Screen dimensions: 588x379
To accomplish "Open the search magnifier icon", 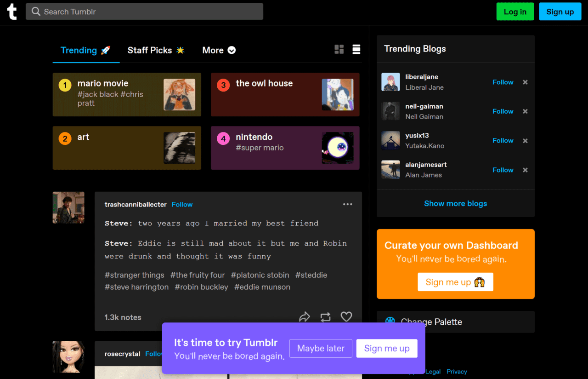I will coord(35,11).
